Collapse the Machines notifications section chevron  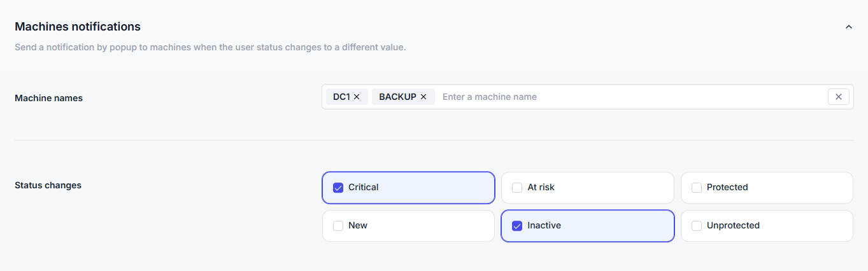(848, 27)
